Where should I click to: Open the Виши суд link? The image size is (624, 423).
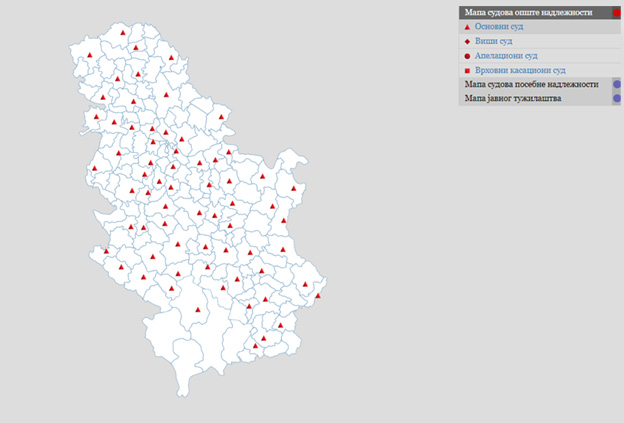(x=493, y=41)
